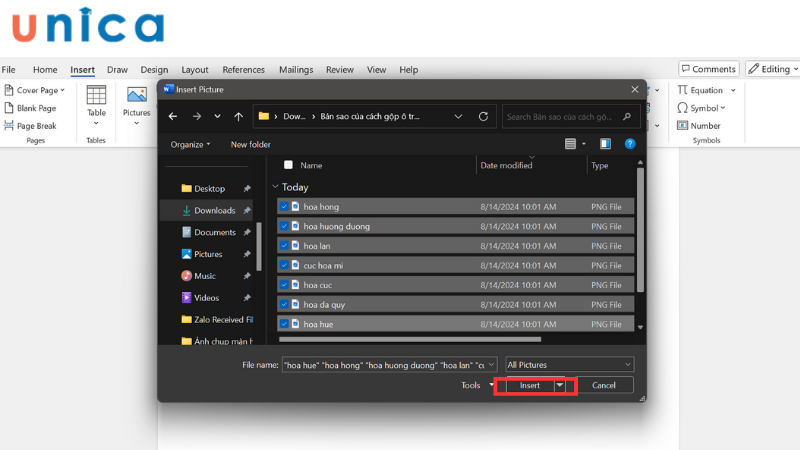Expand the Insert button's dropdown arrow

pos(560,385)
